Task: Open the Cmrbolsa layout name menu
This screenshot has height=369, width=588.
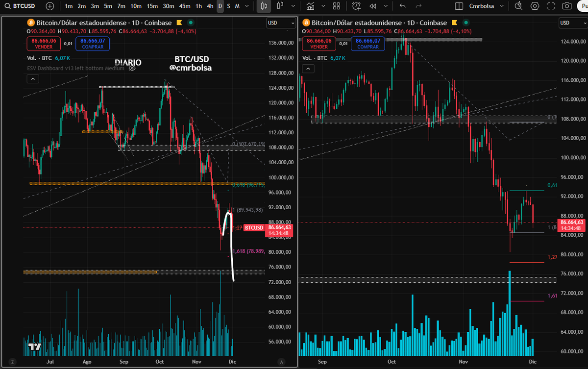Action: pos(485,6)
